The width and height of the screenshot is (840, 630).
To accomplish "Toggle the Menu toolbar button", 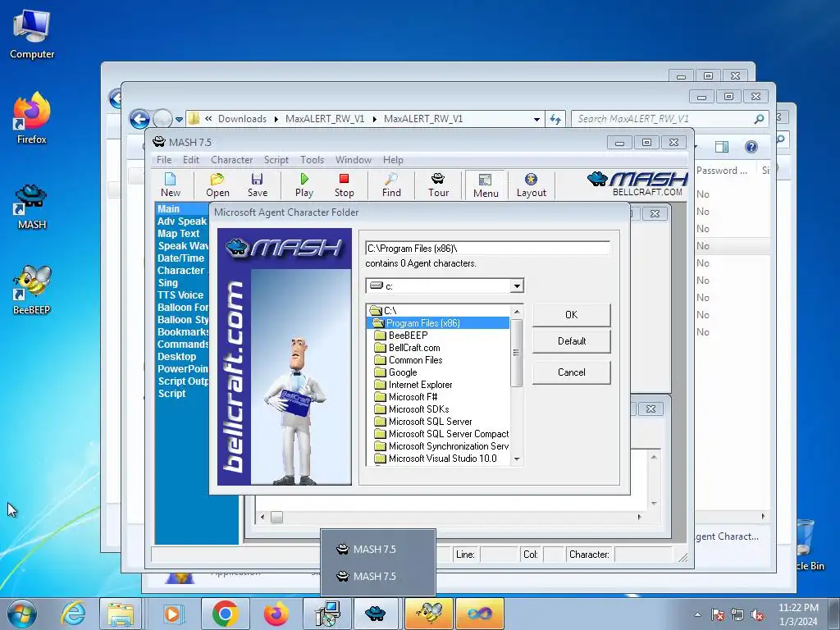I will tap(486, 185).
